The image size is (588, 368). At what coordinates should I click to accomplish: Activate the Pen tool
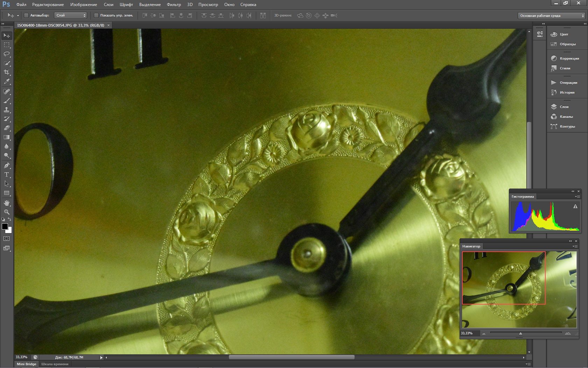coord(7,165)
